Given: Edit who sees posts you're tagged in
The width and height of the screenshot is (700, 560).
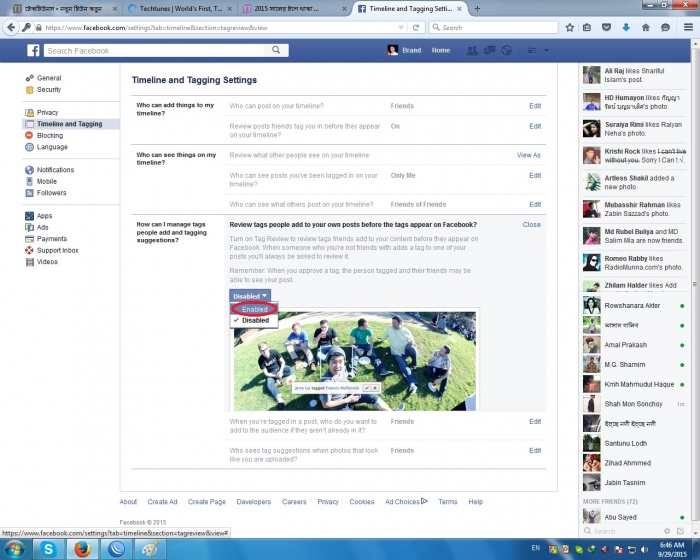Looking at the screenshot, I should pos(535,176).
